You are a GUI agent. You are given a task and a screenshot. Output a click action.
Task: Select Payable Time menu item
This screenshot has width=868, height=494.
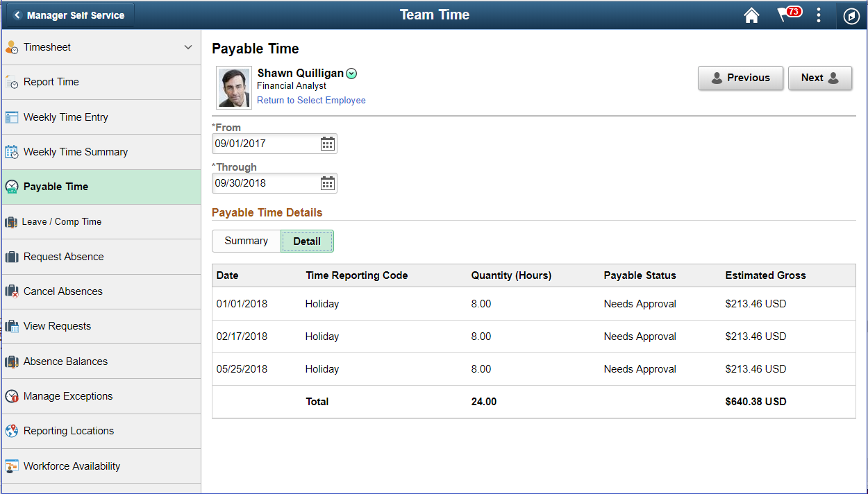(101, 187)
